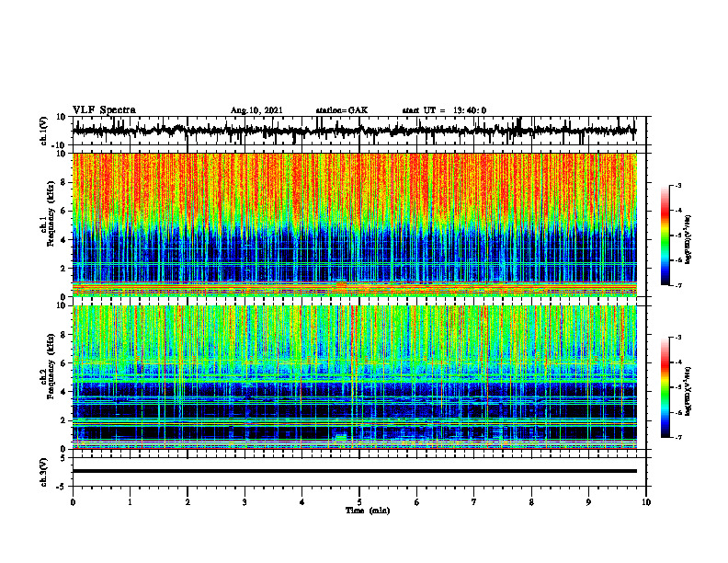This screenshot has width=728, height=563.
Task: Click the '-5' tick on ch.3(V) axis
Action: click(x=63, y=487)
